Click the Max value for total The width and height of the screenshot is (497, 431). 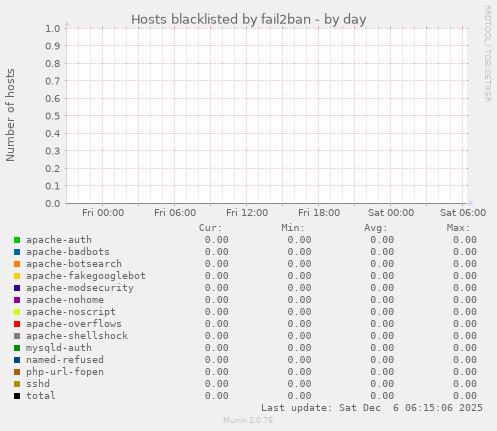pyautogui.click(x=465, y=396)
